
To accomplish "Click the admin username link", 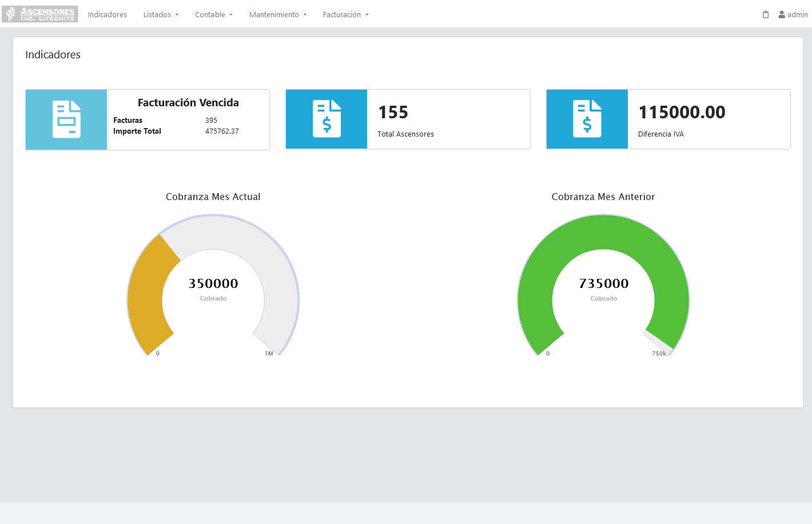I will click(x=797, y=15).
